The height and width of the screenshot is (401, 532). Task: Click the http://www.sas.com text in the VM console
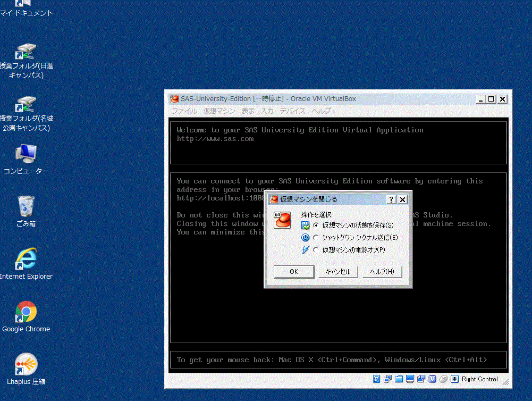pyautogui.click(x=215, y=138)
